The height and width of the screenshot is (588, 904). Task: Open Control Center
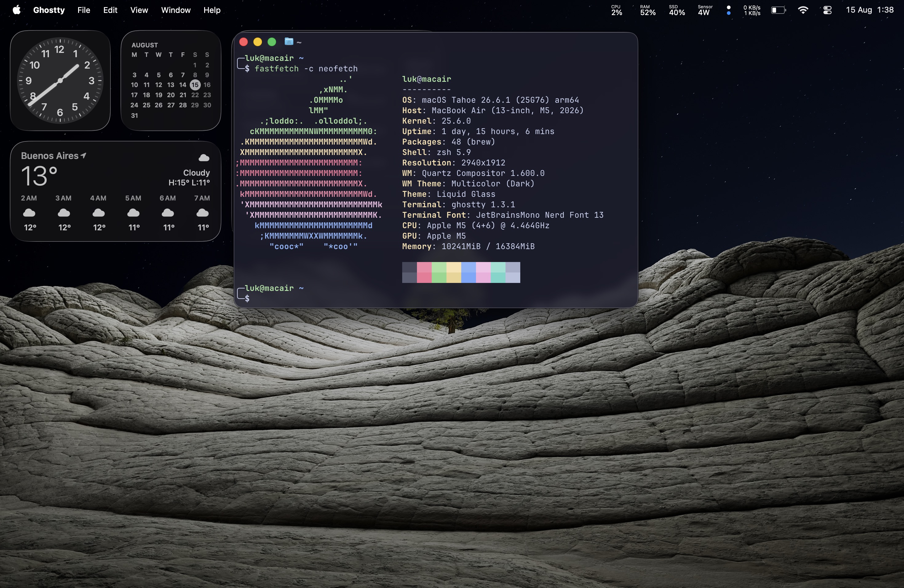(x=827, y=10)
